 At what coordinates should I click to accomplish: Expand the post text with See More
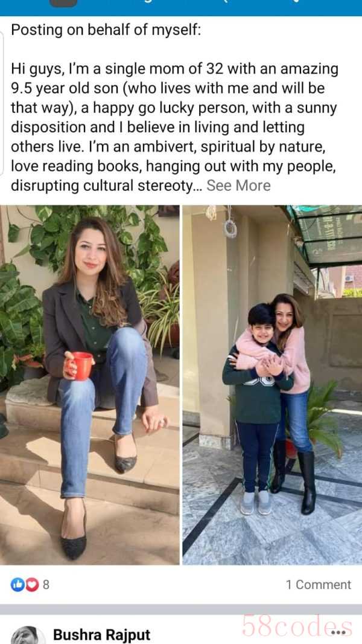click(238, 185)
